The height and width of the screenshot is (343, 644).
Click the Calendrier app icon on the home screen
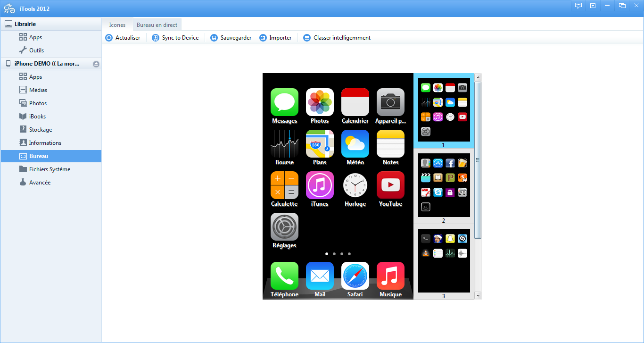pos(355,102)
